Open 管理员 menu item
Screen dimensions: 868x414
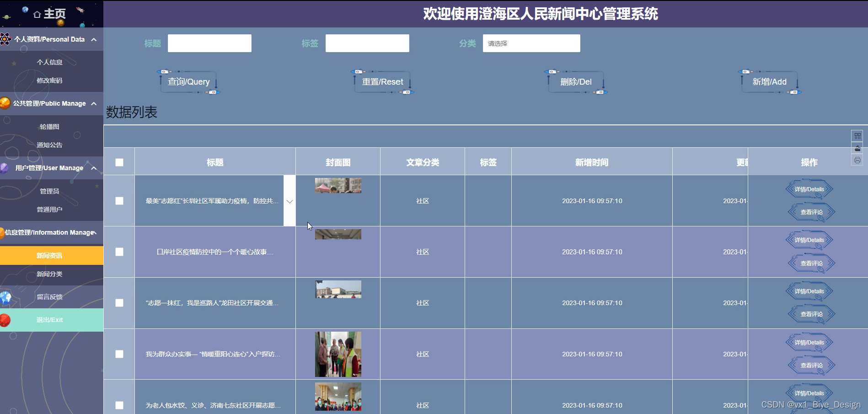[50, 191]
